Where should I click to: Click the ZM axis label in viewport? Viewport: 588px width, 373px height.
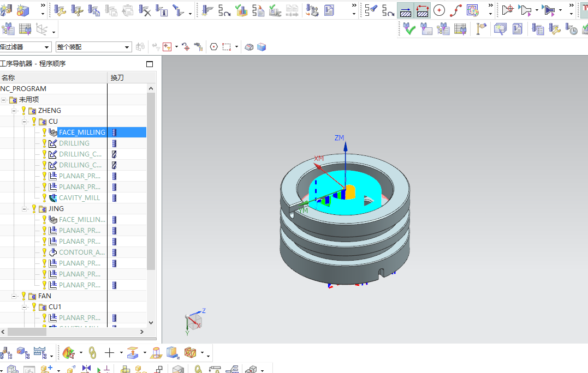point(339,138)
